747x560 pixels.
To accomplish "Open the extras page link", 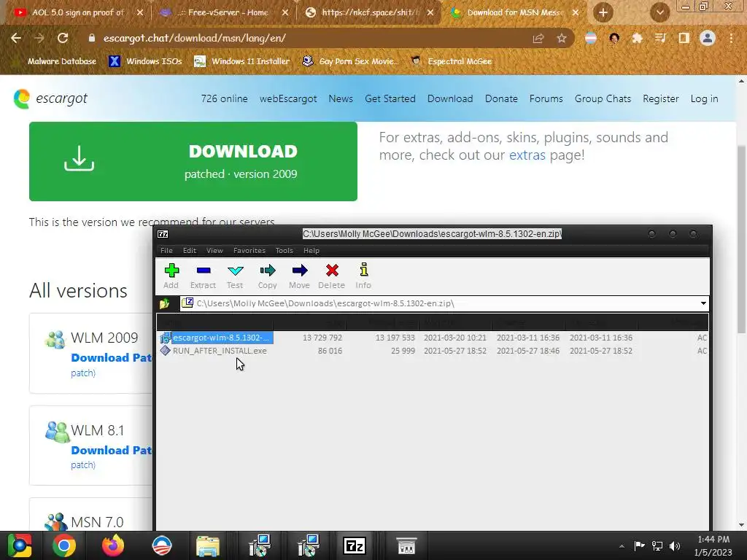I will pos(527,155).
